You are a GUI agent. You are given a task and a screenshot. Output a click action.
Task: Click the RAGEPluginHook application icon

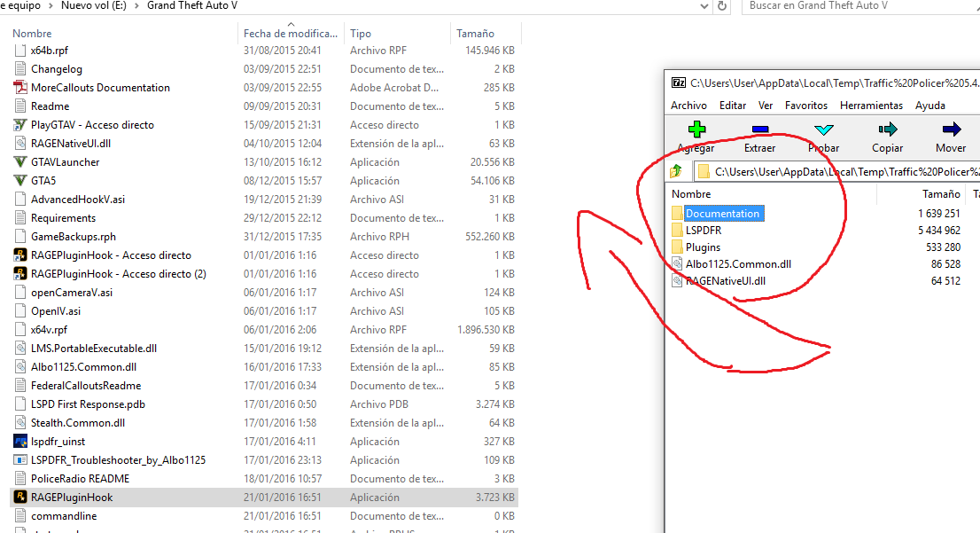pyautogui.click(x=20, y=498)
